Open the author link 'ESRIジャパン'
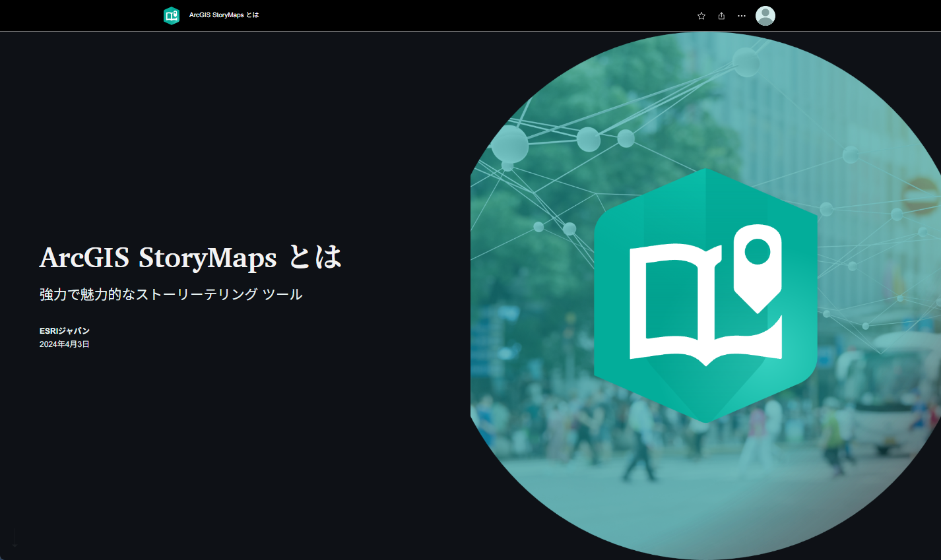The width and height of the screenshot is (941, 560). (64, 331)
